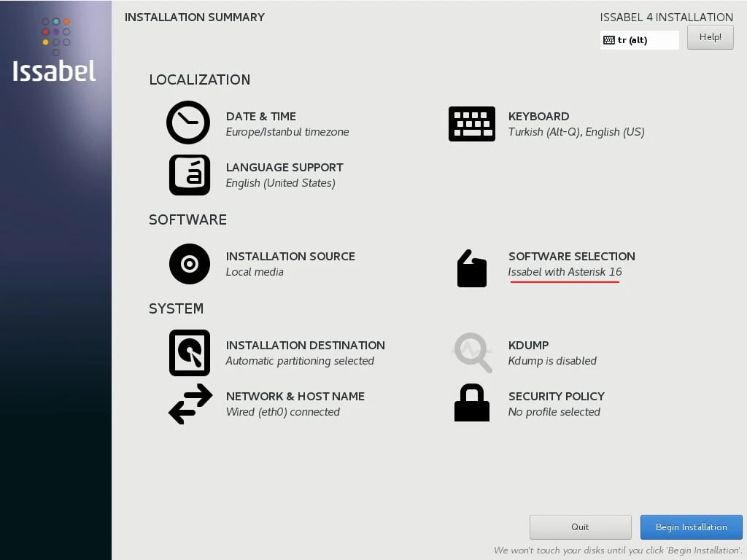747x560 pixels.
Task: Open the DATE & TIME settings label
Action: [260, 116]
